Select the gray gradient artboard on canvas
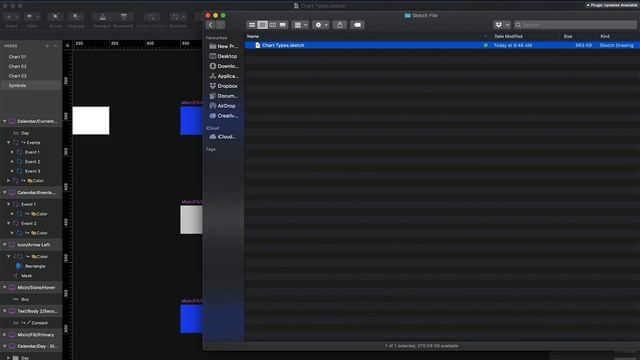640x360 pixels. pyautogui.click(x=191, y=220)
